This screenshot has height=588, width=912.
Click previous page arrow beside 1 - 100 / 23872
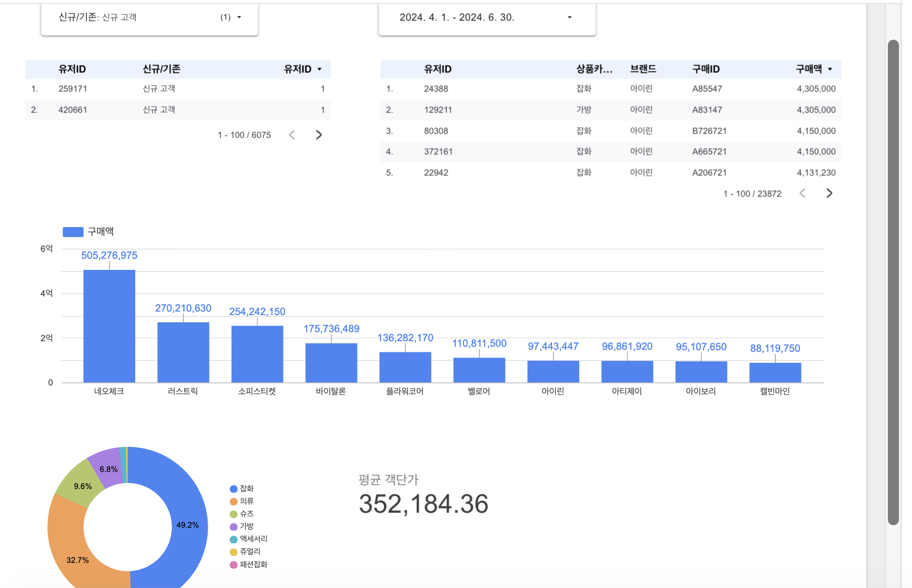click(x=803, y=193)
